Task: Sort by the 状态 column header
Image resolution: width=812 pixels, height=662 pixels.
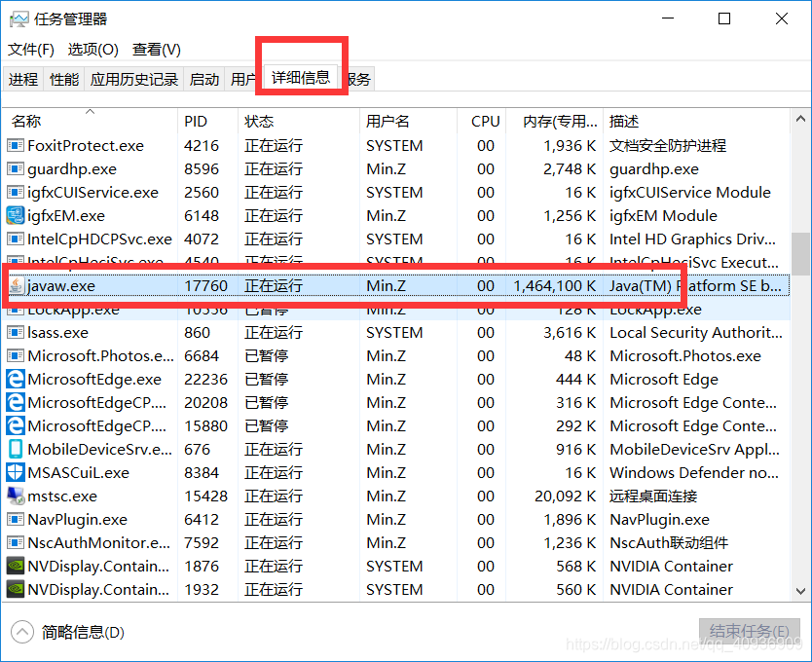Action: point(299,122)
